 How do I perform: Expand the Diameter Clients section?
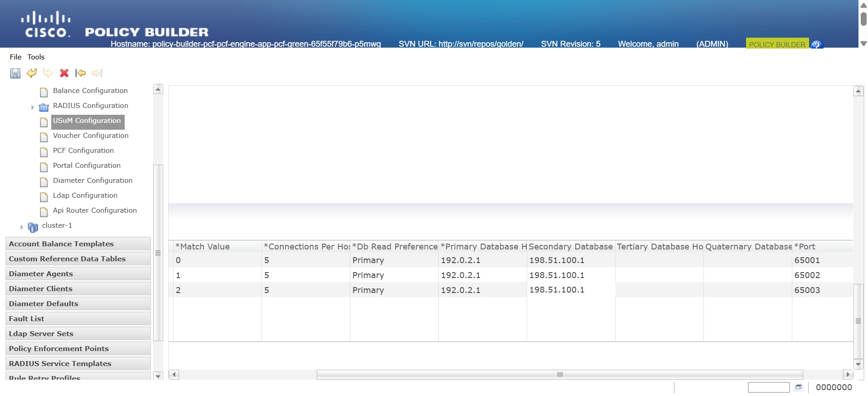[78, 288]
